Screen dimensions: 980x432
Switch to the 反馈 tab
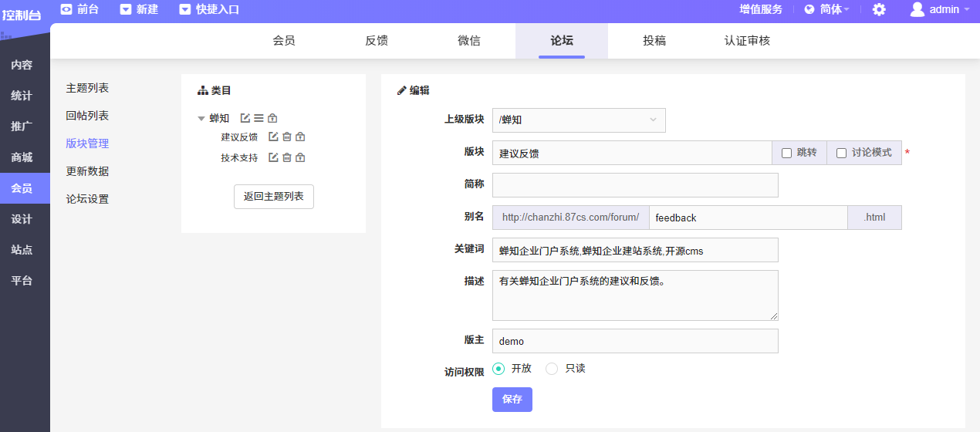coord(377,41)
